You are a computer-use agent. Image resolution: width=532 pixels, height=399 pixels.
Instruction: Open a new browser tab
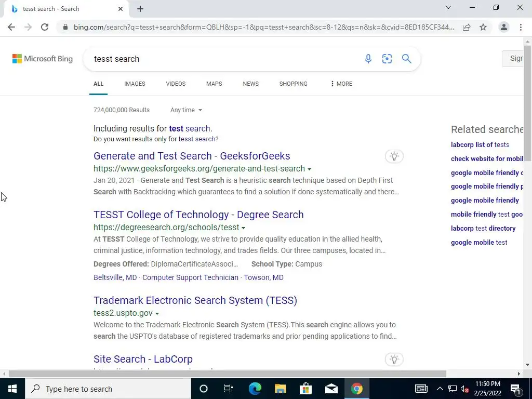point(140,9)
